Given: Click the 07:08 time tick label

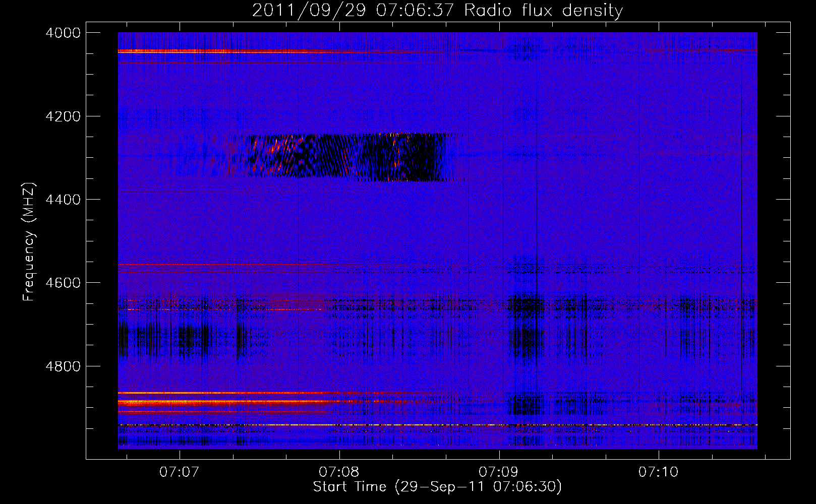Looking at the screenshot, I should 339,472.
